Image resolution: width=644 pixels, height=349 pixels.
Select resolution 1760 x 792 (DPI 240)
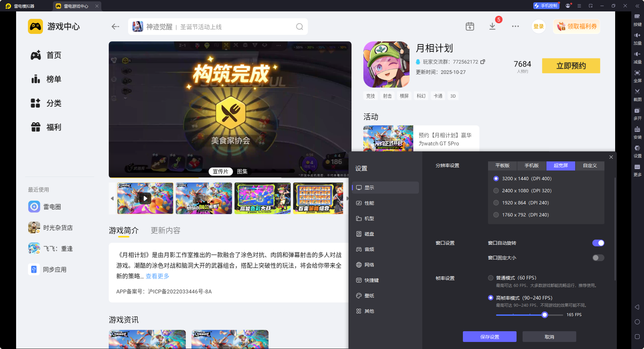tap(522, 215)
